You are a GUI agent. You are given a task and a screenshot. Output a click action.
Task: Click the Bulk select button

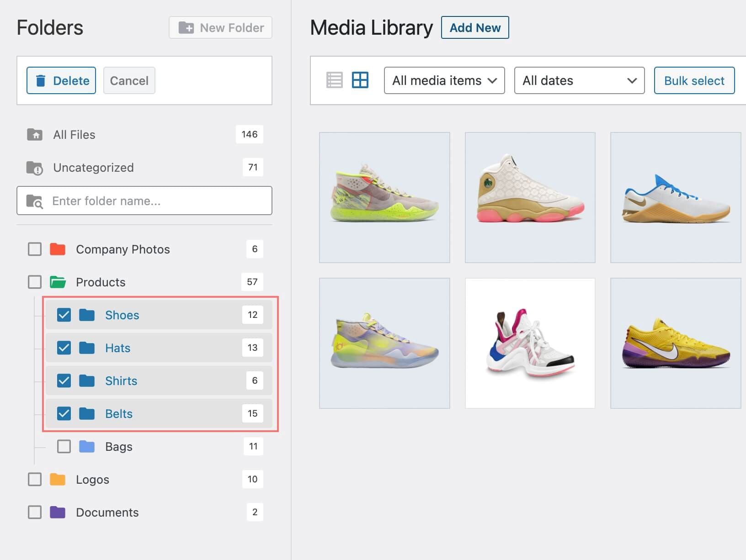click(x=694, y=80)
